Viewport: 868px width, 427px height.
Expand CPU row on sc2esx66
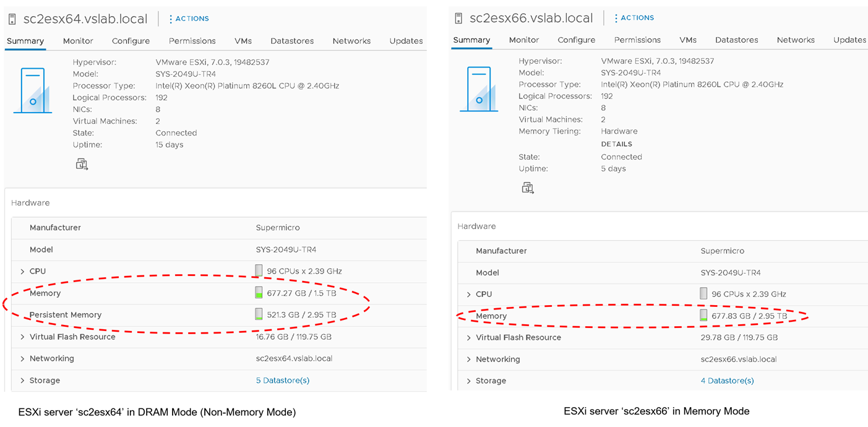pos(468,295)
